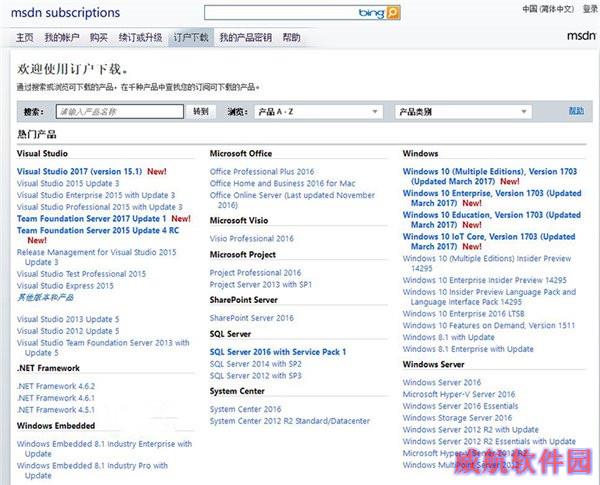This screenshot has height=485, width=600.
Task: Open Team Foundation Server 2017 Update 1
Action: [x=91, y=219]
